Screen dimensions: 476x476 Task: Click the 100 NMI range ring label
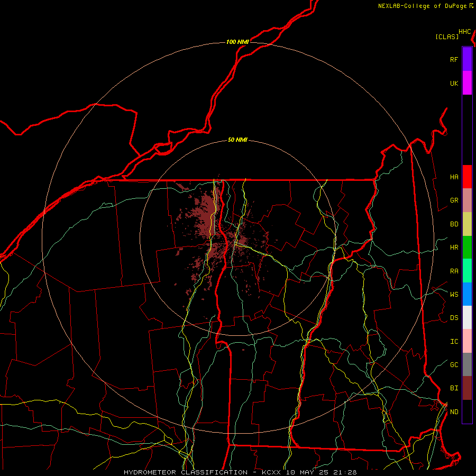coord(237,42)
